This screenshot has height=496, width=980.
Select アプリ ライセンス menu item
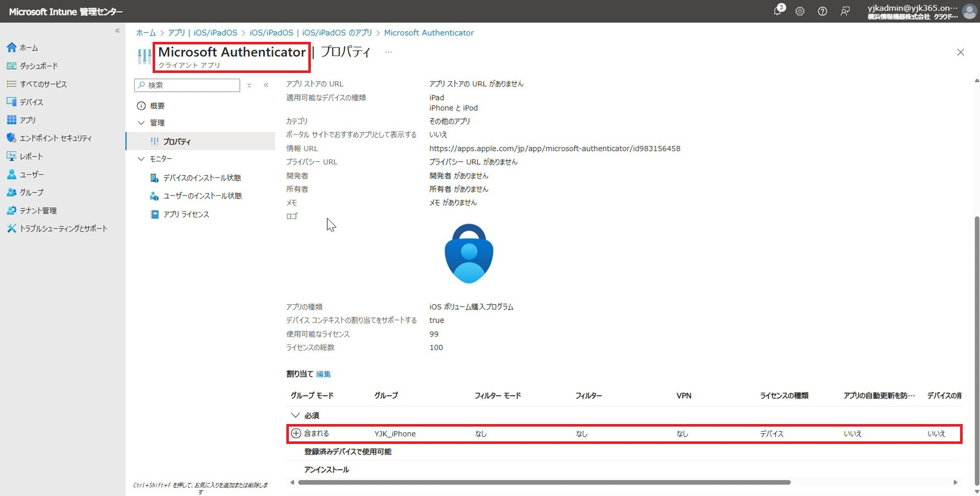(x=186, y=215)
